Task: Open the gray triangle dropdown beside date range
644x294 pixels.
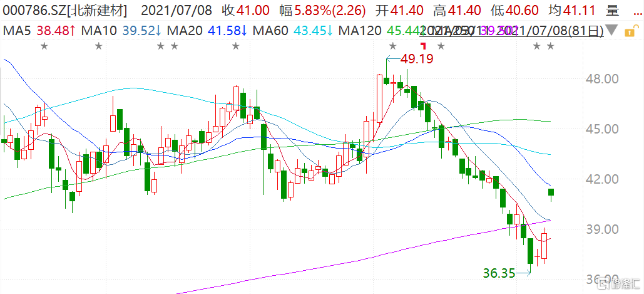Action: tap(611, 31)
